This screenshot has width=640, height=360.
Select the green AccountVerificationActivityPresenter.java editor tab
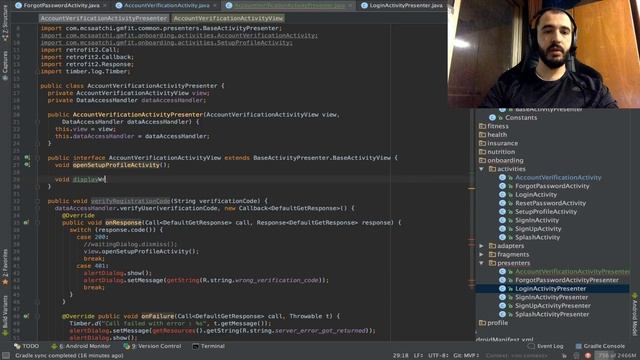click(289, 5)
